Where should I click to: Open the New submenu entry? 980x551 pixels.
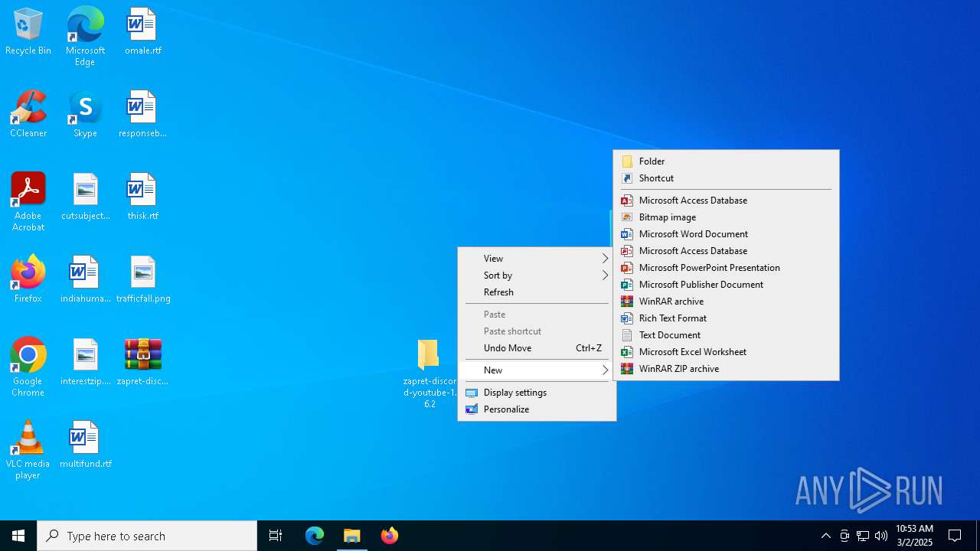click(537, 370)
